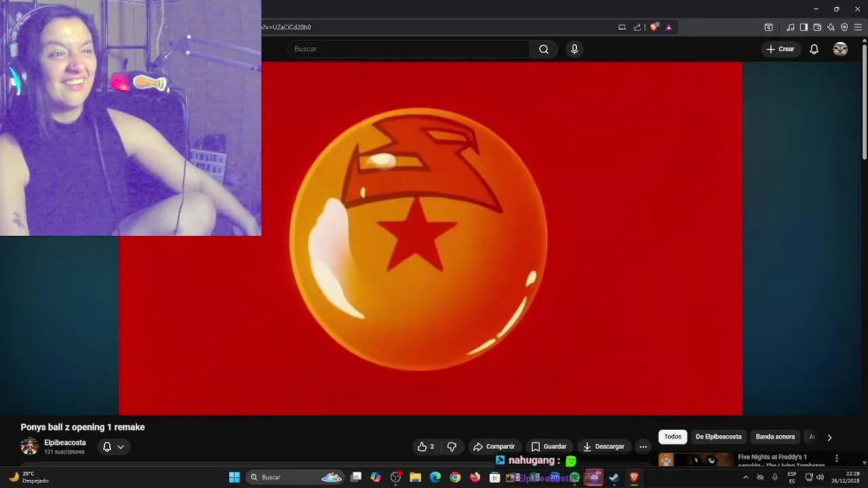Image resolution: width=868 pixels, height=488 pixels.
Task: Show hidden system tray icons
Action: coord(746,477)
